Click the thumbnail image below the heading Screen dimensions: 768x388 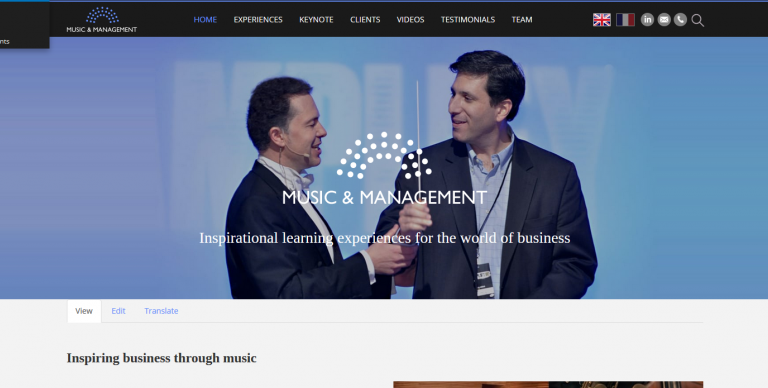coord(548,385)
